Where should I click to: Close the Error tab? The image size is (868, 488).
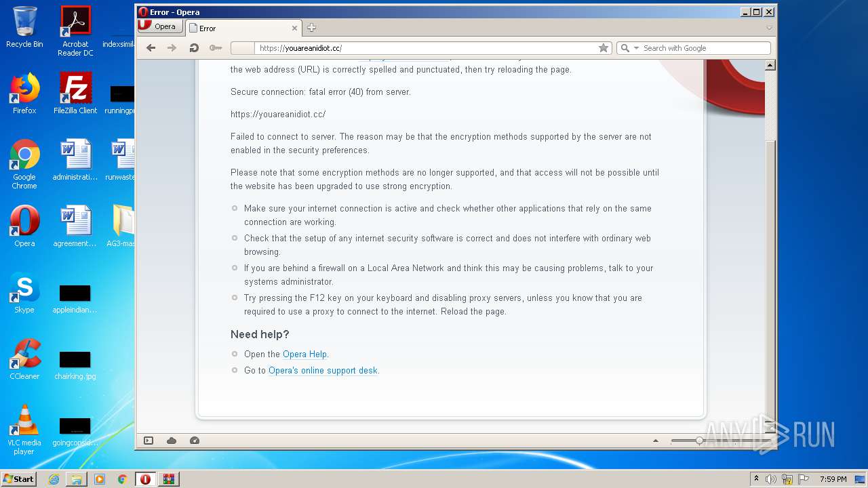click(294, 28)
